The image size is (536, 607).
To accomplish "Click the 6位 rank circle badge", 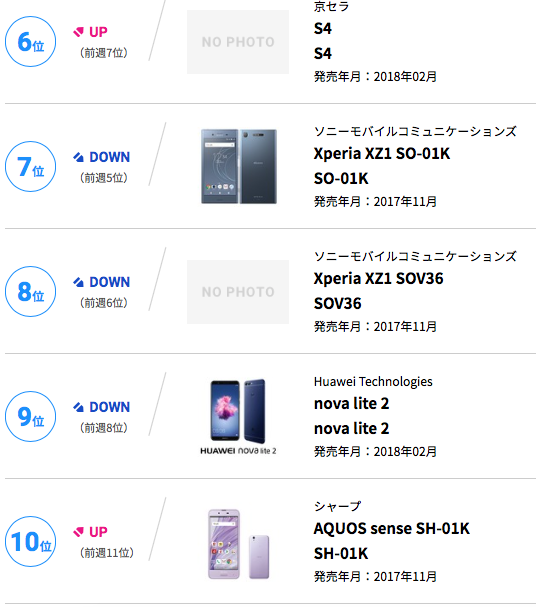I will 31,41.
